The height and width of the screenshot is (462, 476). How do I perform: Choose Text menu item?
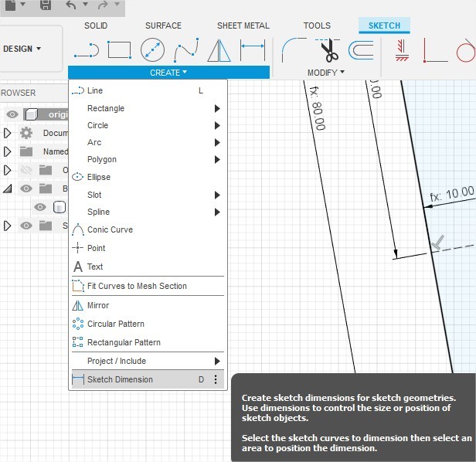click(148, 267)
